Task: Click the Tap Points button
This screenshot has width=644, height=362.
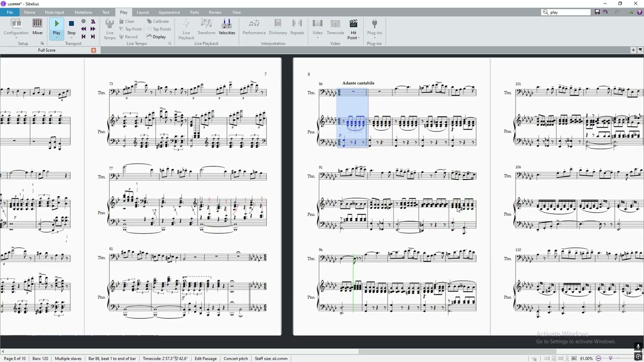Action: click(159, 29)
